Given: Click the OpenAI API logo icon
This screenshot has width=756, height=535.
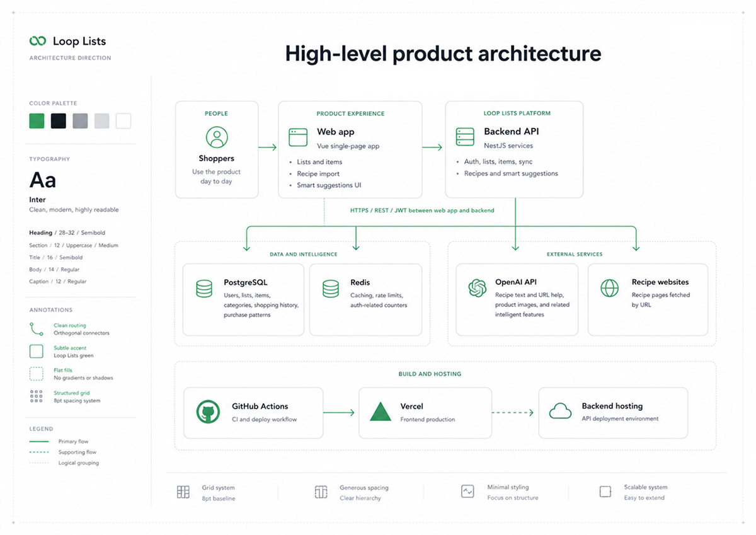Looking at the screenshot, I should (478, 288).
